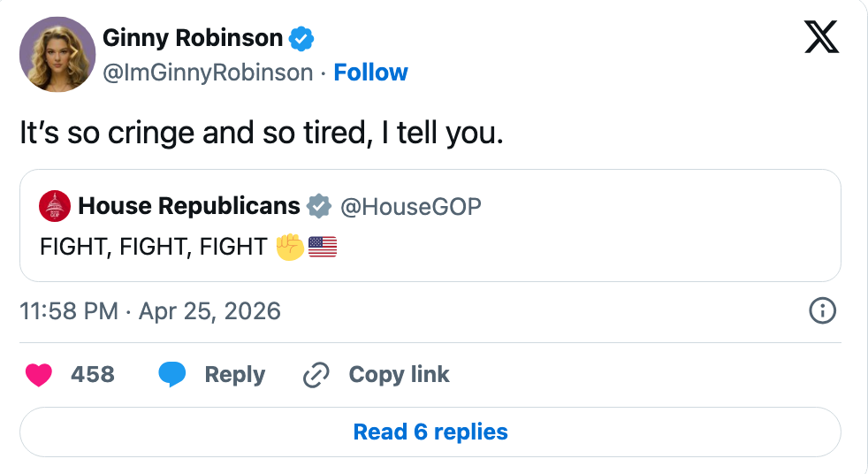
Task: Click the copy link chain icon
Action: pyautogui.click(x=316, y=375)
